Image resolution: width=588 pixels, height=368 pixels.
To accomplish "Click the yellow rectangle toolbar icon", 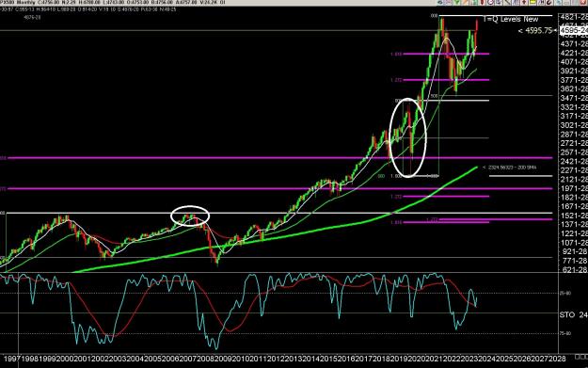I will point(532,2).
